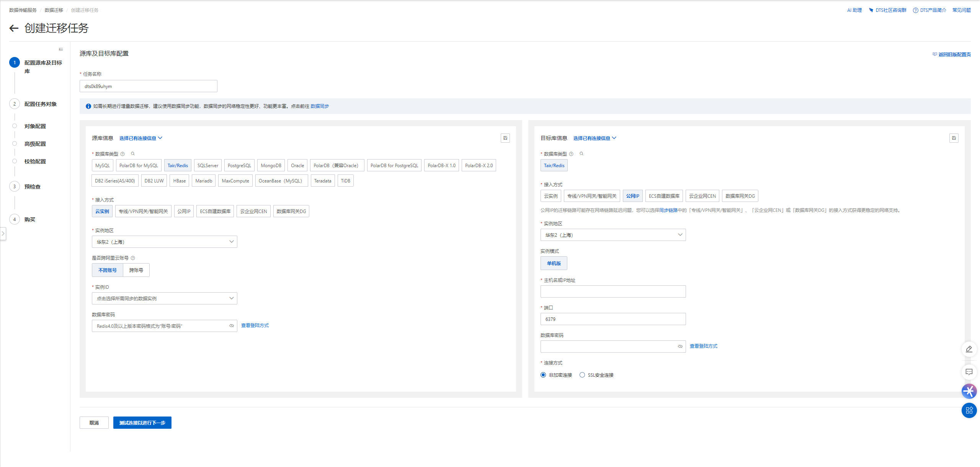Click the 主机名或IP地址 input field
Image resolution: width=980 pixels, height=467 pixels.
pyautogui.click(x=613, y=291)
